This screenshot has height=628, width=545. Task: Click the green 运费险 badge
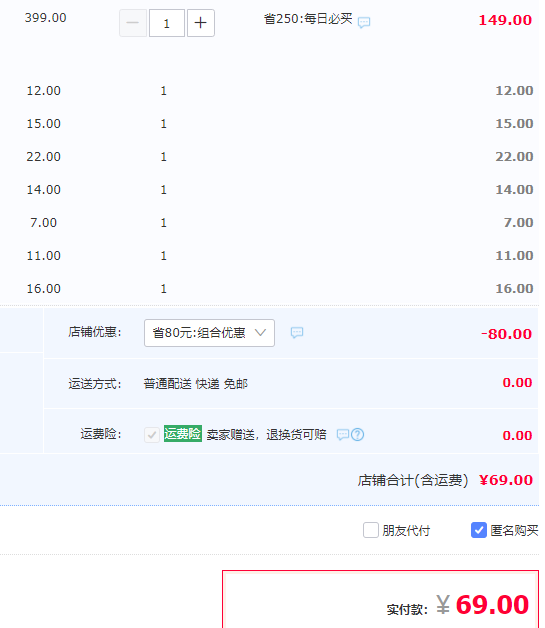pos(183,434)
